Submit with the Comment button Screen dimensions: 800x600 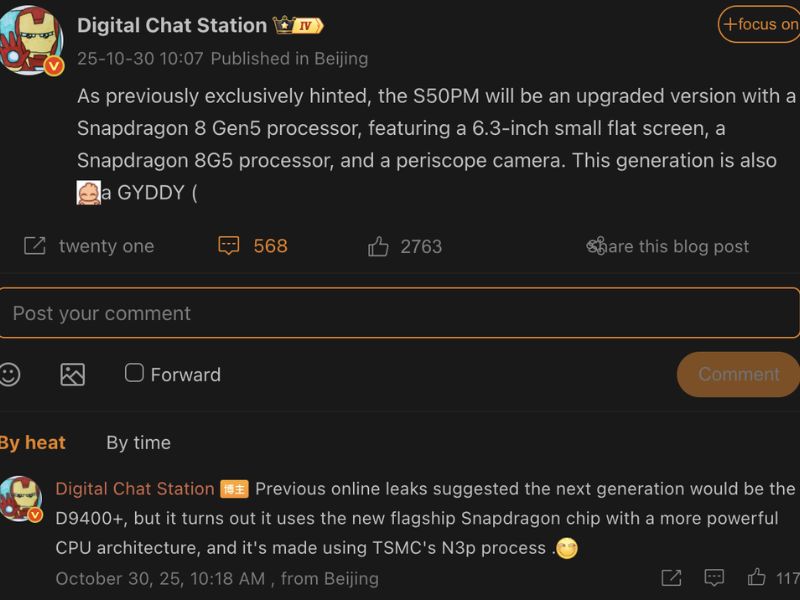coord(738,375)
